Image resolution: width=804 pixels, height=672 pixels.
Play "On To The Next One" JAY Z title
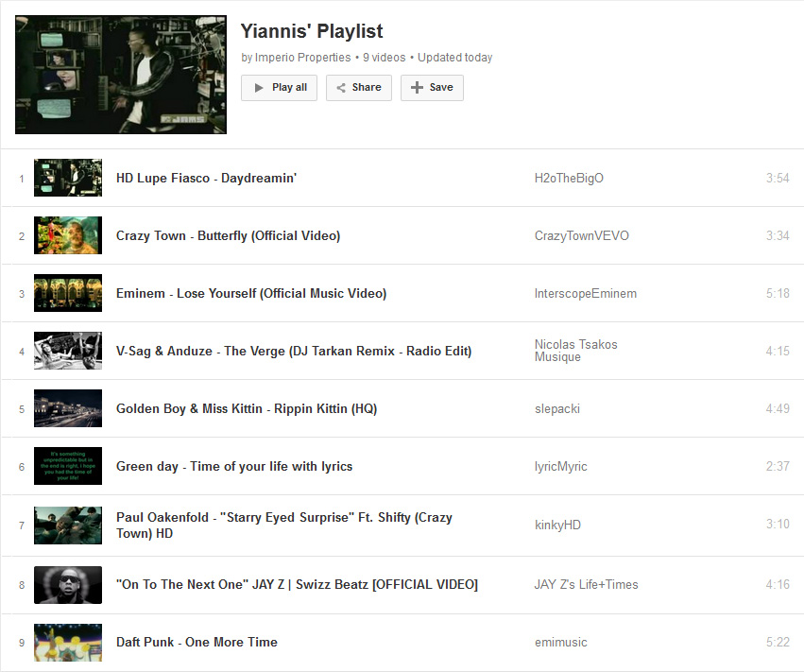297,585
